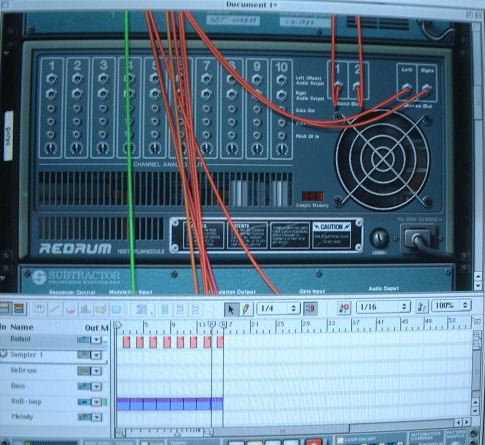Screen dimensions: 485x445
Task: Click the Subtractor logo on the device below
Action: (76, 277)
